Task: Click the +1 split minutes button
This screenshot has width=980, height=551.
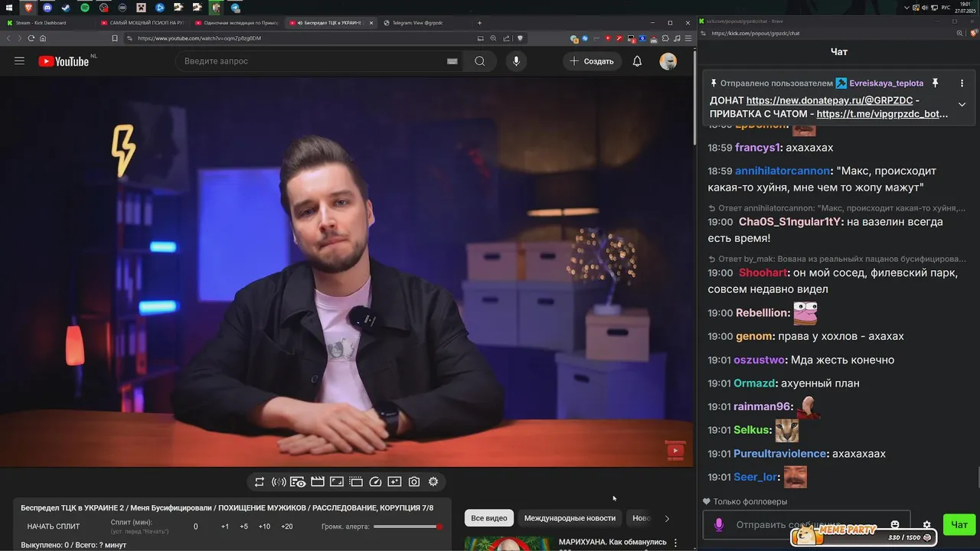Action: click(225, 527)
